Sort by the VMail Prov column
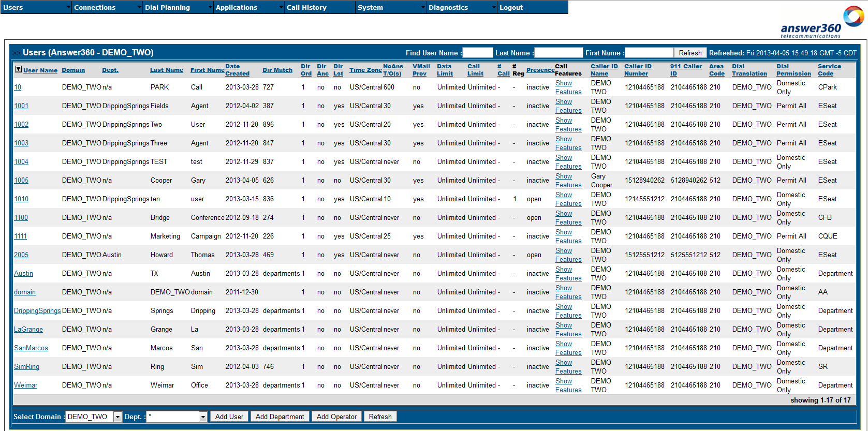Viewport: 868px width, 431px height. pos(421,70)
